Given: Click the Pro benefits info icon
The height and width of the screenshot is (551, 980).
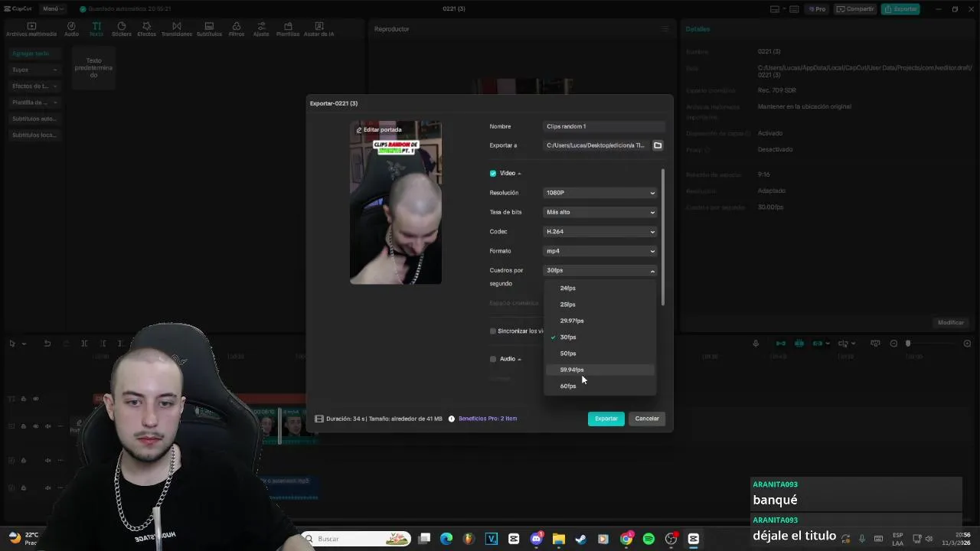Looking at the screenshot, I should tap(452, 419).
